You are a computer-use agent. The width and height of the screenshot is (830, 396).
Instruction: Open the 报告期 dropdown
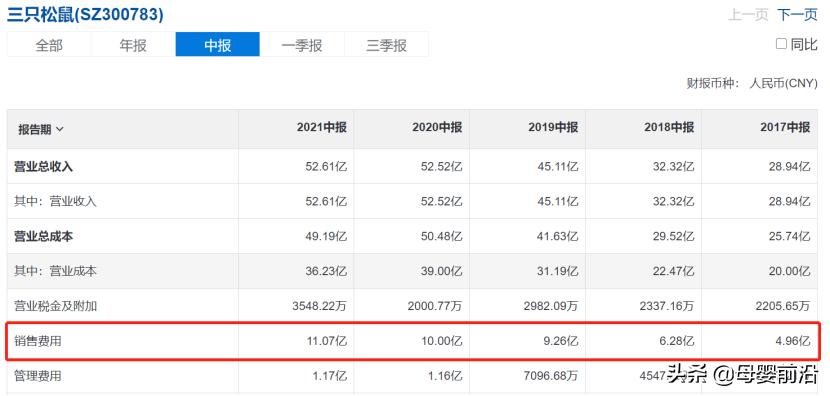[41, 129]
